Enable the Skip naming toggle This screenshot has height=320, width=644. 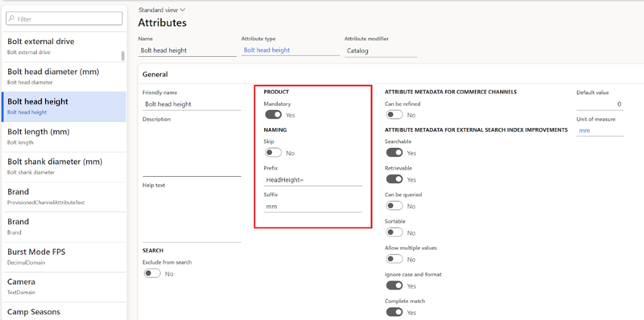[x=273, y=153]
